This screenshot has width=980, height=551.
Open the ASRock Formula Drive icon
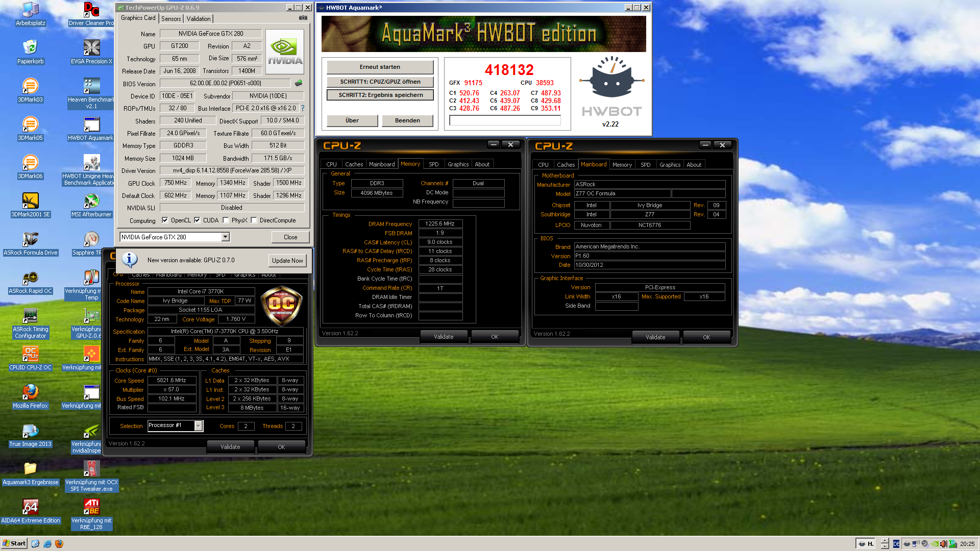click(x=30, y=243)
